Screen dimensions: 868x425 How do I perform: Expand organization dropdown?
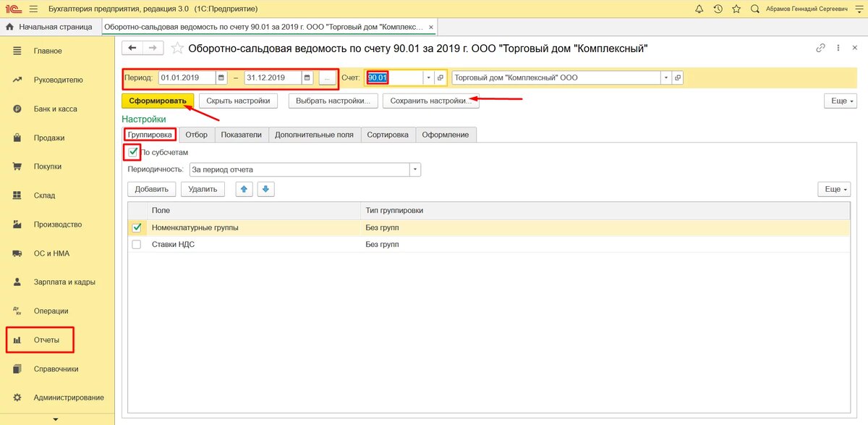(x=665, y=77)
